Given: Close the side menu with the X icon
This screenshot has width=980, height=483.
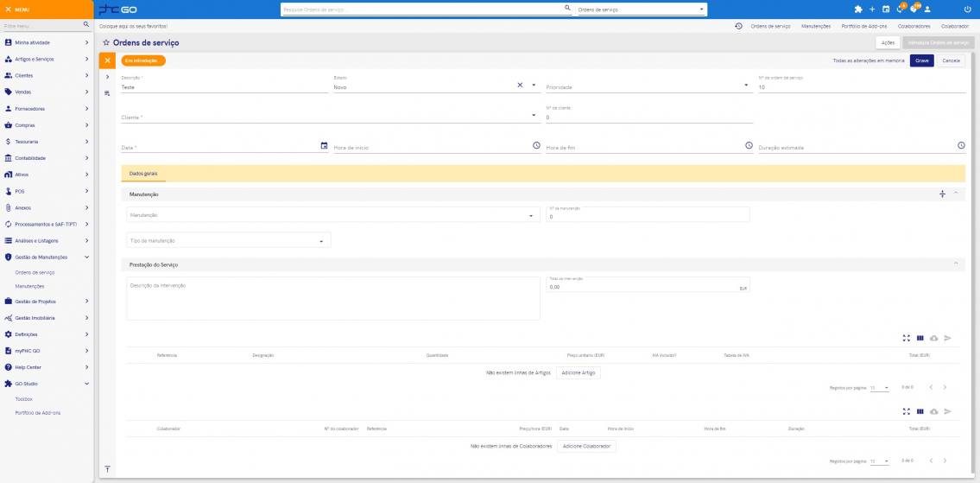Looking at the screenshot, I should 8,10.
